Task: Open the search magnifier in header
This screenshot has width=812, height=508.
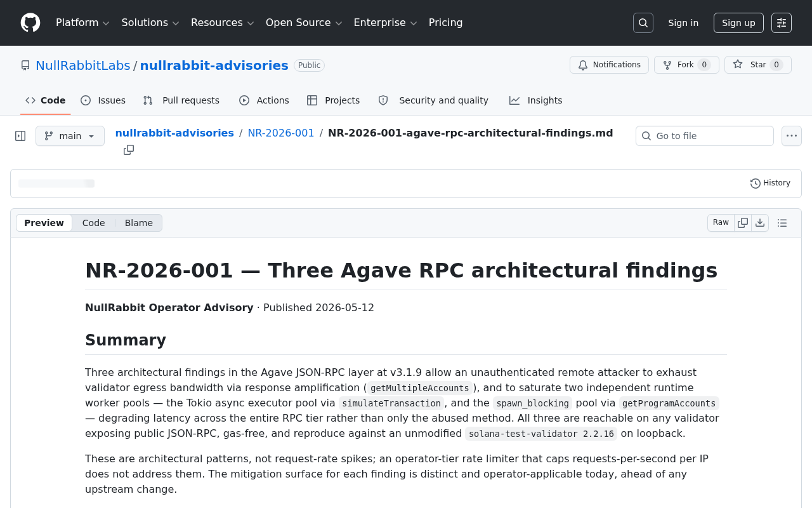Action: pos(643,23)
